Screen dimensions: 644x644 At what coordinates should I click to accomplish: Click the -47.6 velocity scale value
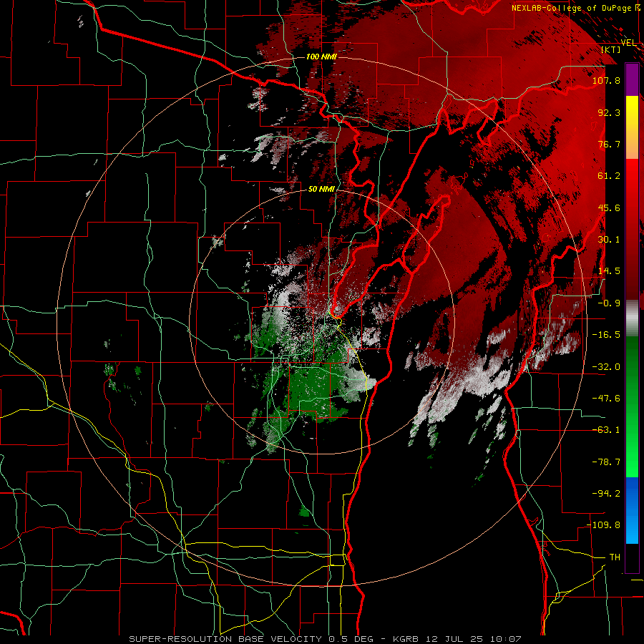click(606, 399)
